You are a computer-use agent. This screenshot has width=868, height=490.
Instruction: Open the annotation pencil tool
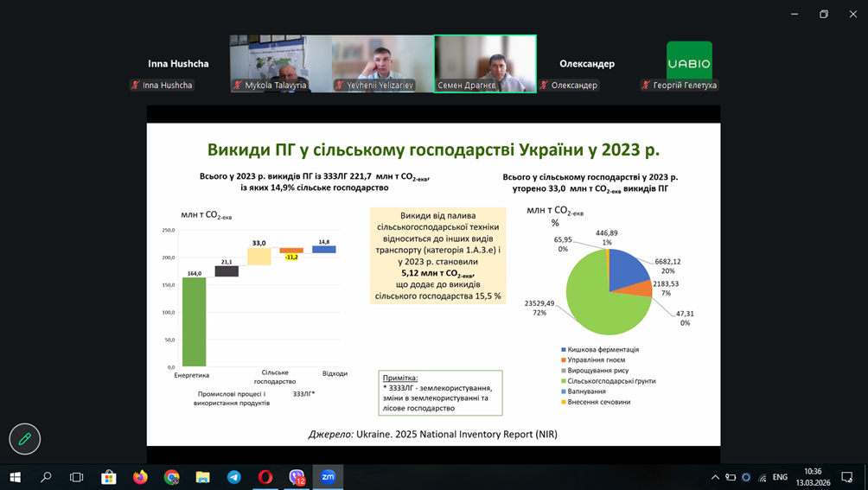[25, 439]
